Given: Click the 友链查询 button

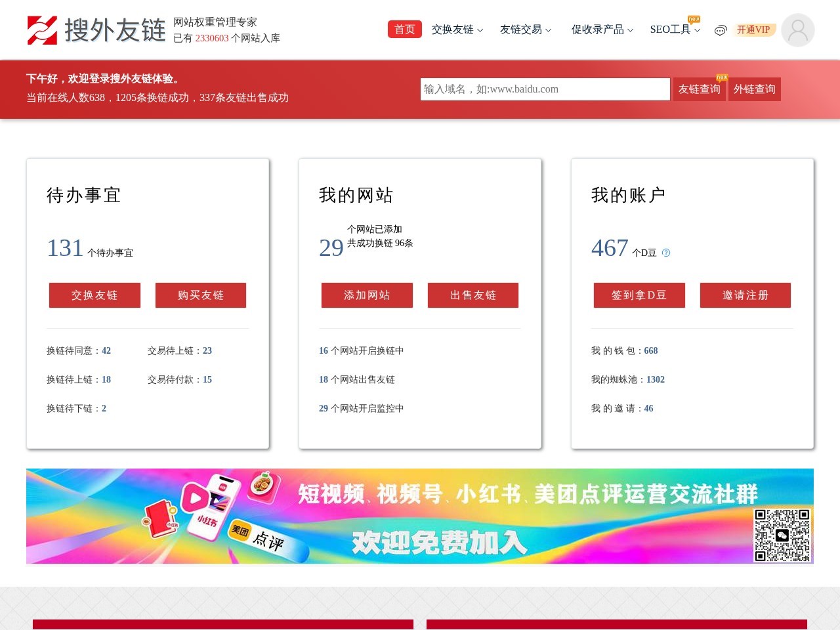Looking at the screenshot, I should (x=699, y=89).
